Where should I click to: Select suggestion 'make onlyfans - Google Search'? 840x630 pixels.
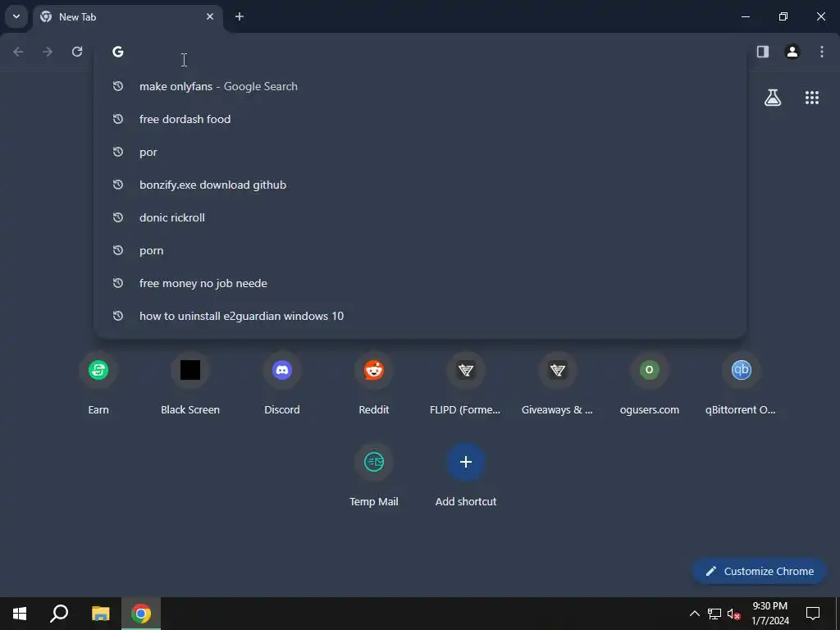[420, 86]
